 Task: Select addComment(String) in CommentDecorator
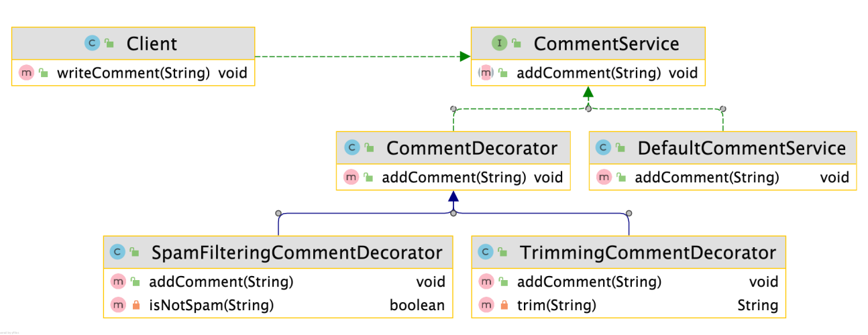[x=453, y=177]
